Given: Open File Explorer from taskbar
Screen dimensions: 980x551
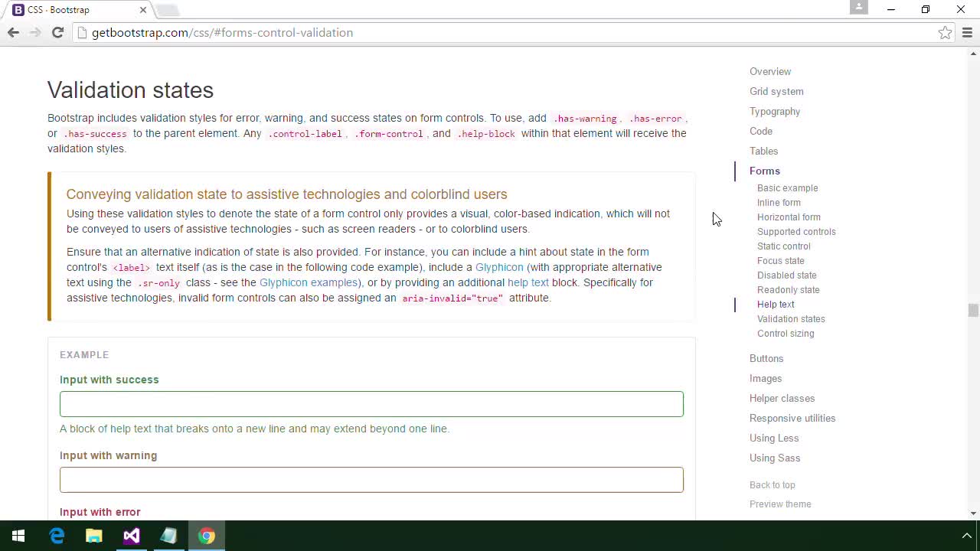Looking at the screenshot, I should pos(94,536).
